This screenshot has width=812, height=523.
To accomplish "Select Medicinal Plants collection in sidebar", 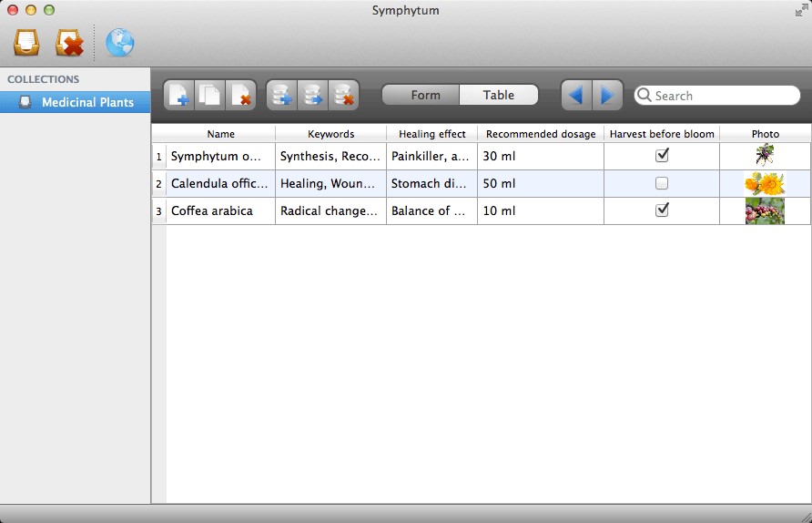I will (x=87, y=102).
